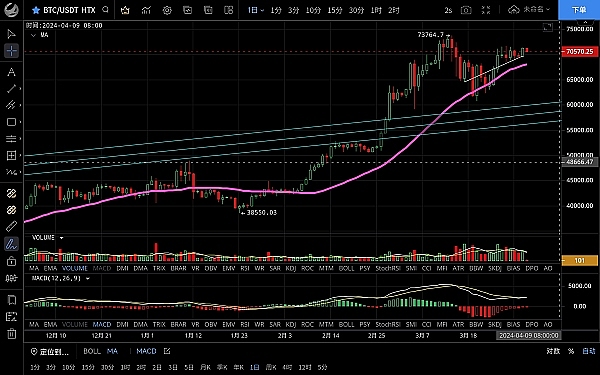Click the 70570.25 price marker on axis
Screen dimensions: 600x375
(x=579, y=51)
